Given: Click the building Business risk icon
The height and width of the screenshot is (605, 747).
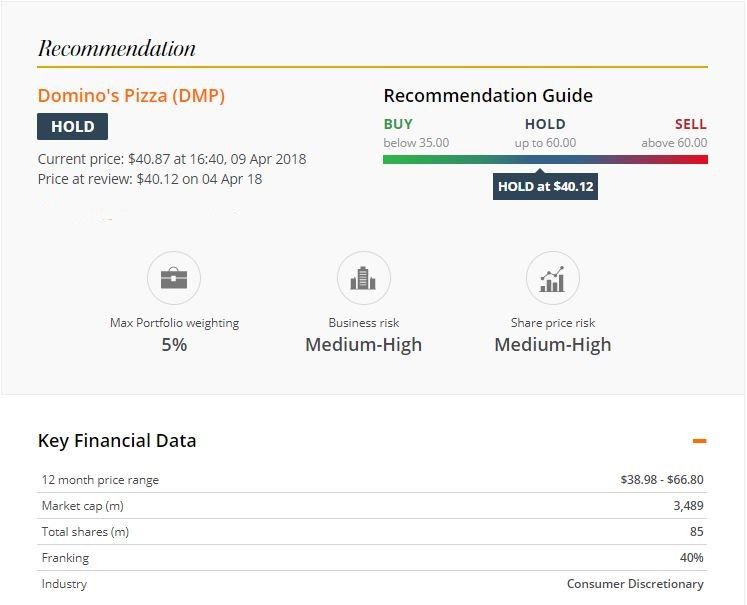Looking at the screenshot, I should [363, 278].
